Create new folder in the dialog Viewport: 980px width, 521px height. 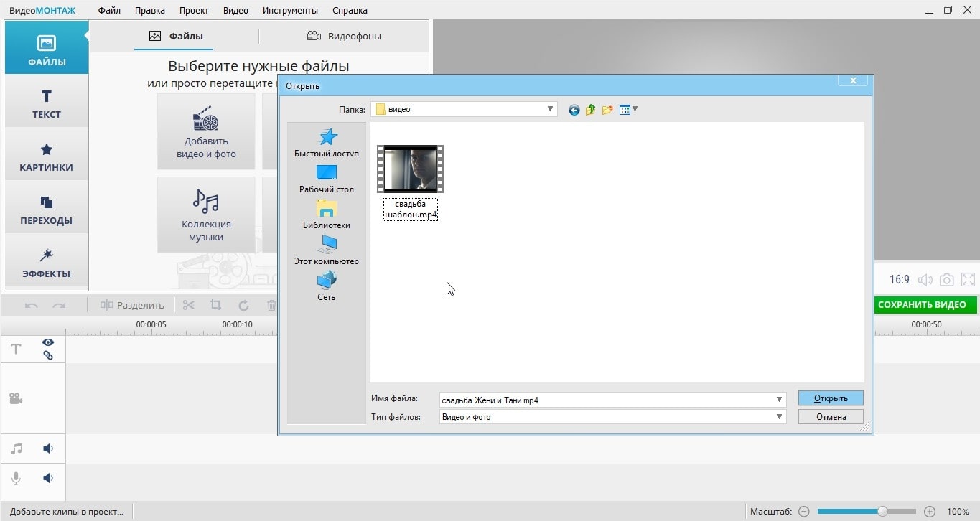tap(607, 110)
